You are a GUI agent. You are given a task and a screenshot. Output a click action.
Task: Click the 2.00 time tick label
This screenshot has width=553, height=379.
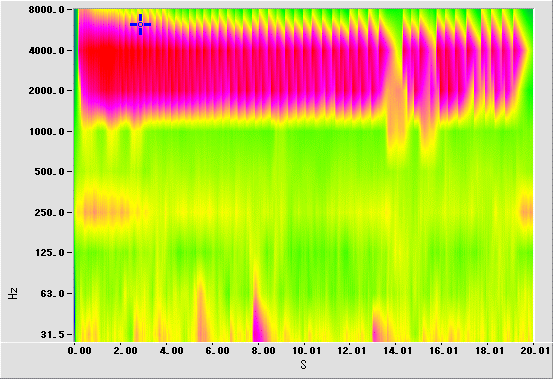coord(125,351)
